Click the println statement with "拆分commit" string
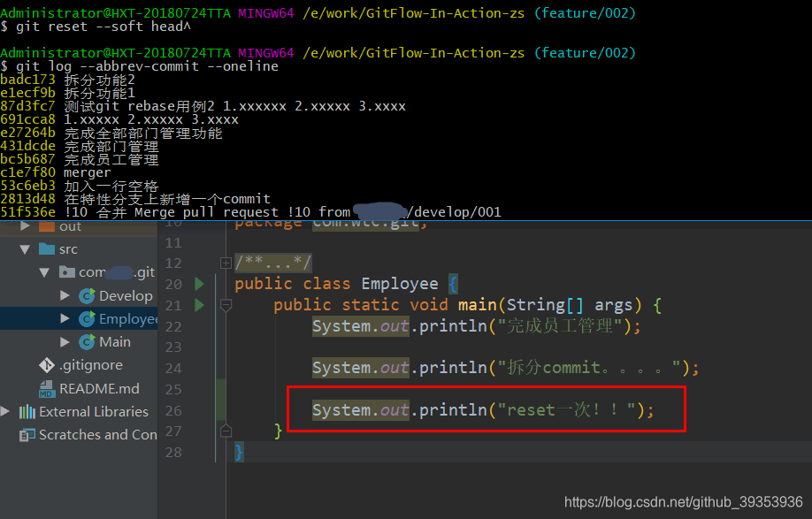 [505, 368]
